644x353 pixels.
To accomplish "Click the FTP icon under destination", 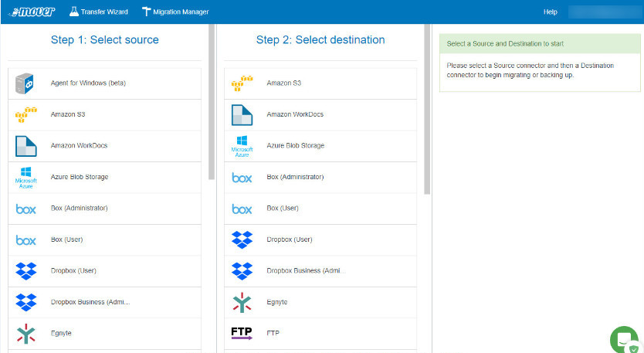I will 242,333.
